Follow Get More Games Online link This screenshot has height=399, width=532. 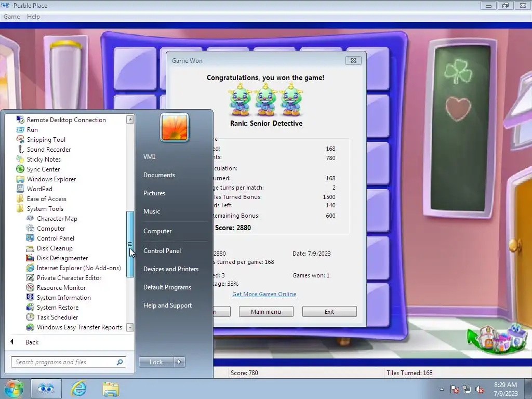[x=264, y=294]
